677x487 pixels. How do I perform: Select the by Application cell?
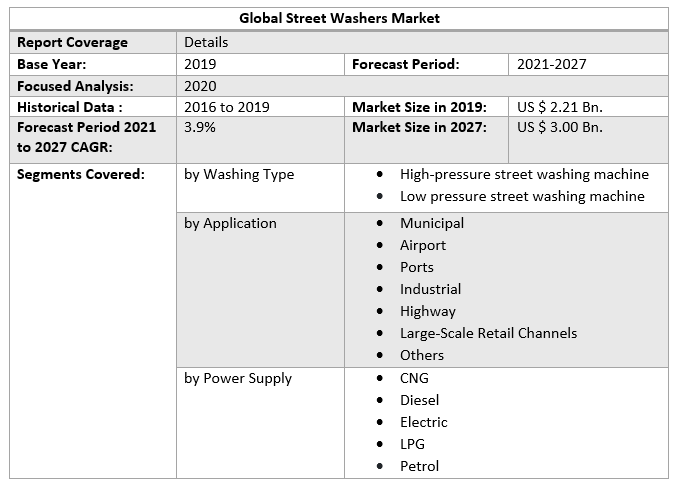pos(230,223)
